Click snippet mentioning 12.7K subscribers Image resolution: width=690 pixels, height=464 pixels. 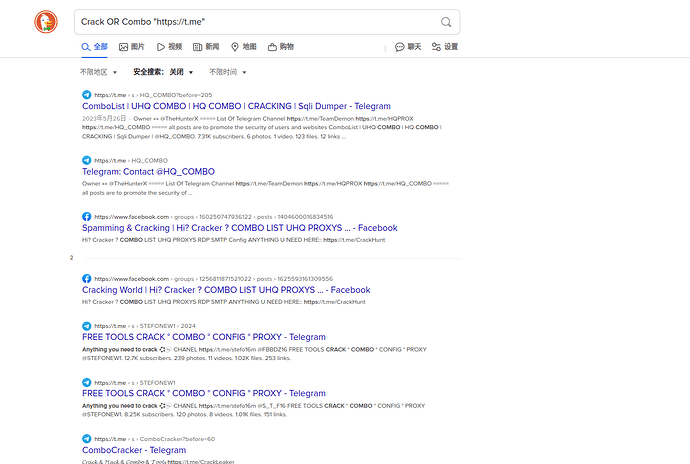[254, 354]
